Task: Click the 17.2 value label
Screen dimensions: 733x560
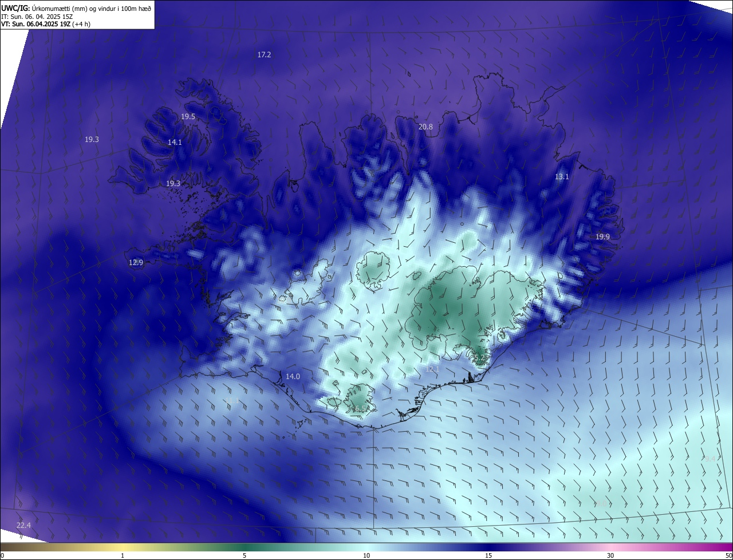Action: point(264,54)
